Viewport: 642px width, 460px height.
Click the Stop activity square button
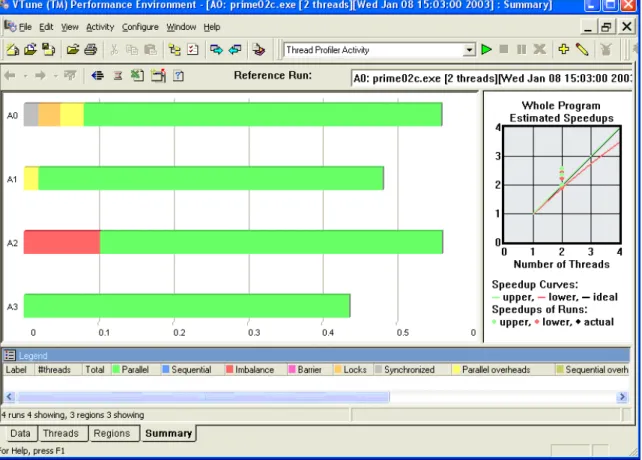click(504, 50)
